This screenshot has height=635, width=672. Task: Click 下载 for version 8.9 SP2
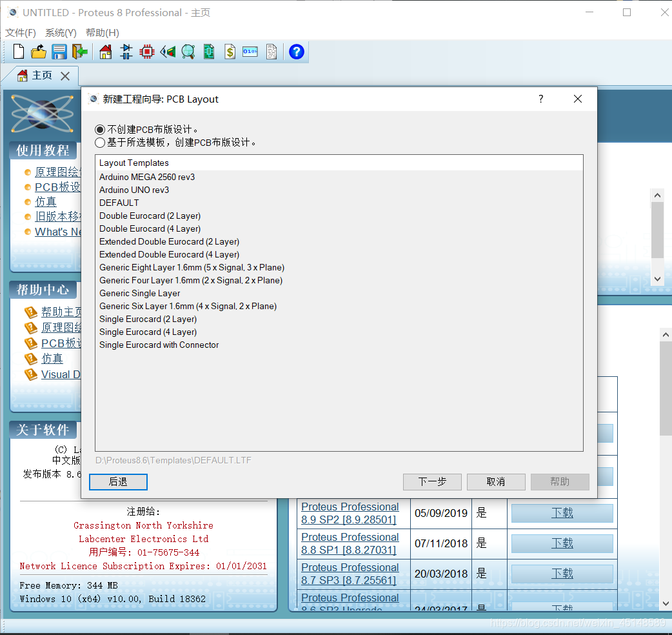point(562,513)
